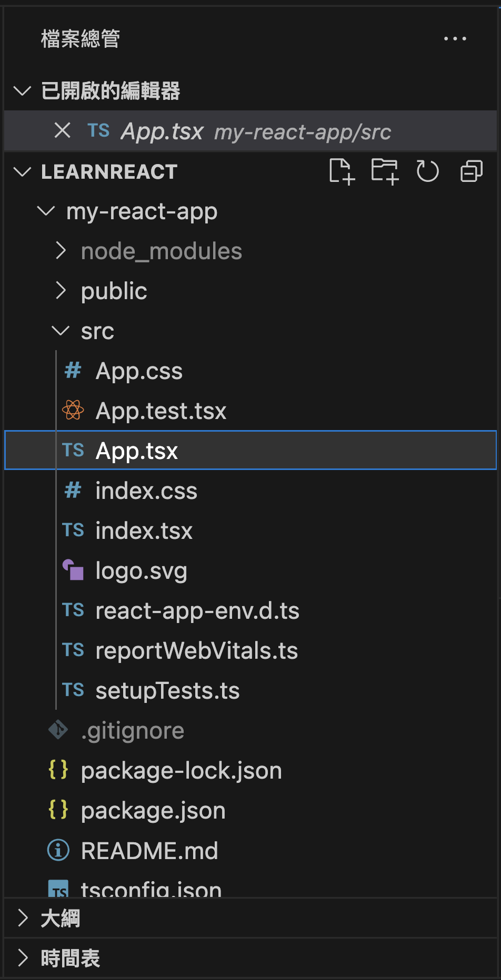Expand the 大綱 outline section
The width and height of the screenshot is (501, 980).
(x=23, y=918)
